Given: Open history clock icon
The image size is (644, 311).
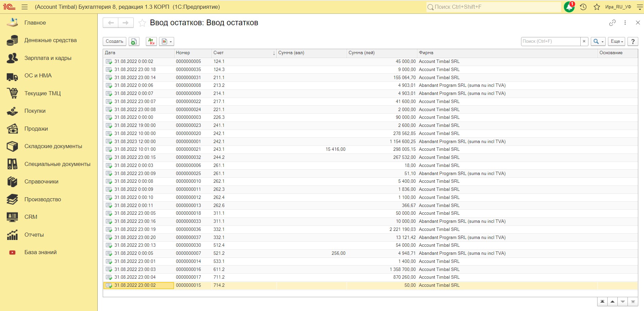Looking at the screenshot, I should click(x=583, y=7).
